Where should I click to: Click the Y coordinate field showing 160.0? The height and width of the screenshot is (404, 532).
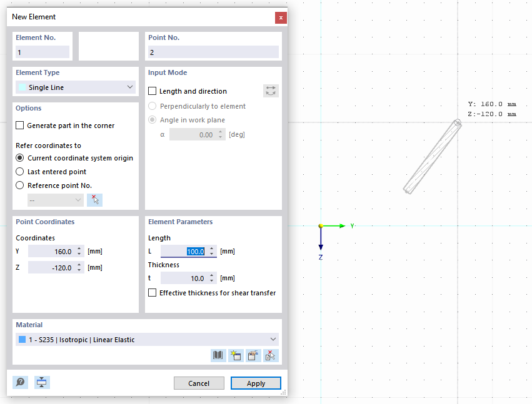tap(56, 251)
